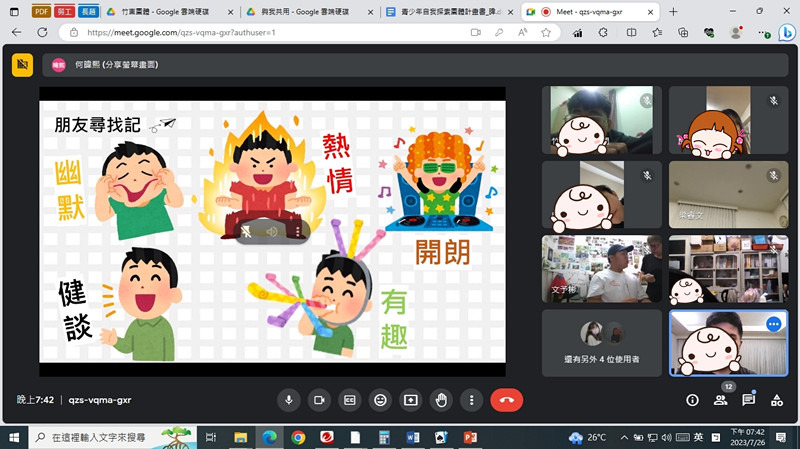Open PowerPoint from the Windows taskbar
Viewport: 800px width, 449px height.
pos(470,438)
